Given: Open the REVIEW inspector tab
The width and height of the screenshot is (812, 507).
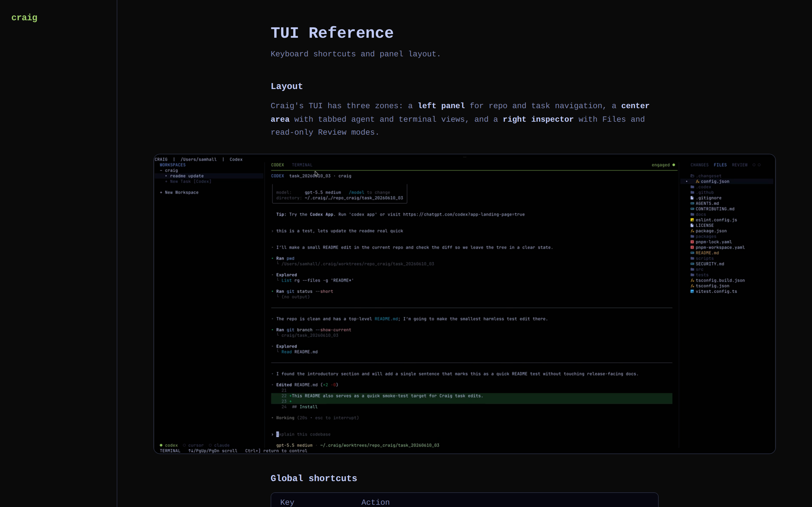Looking at the screenshot, I should coord(740,165).
